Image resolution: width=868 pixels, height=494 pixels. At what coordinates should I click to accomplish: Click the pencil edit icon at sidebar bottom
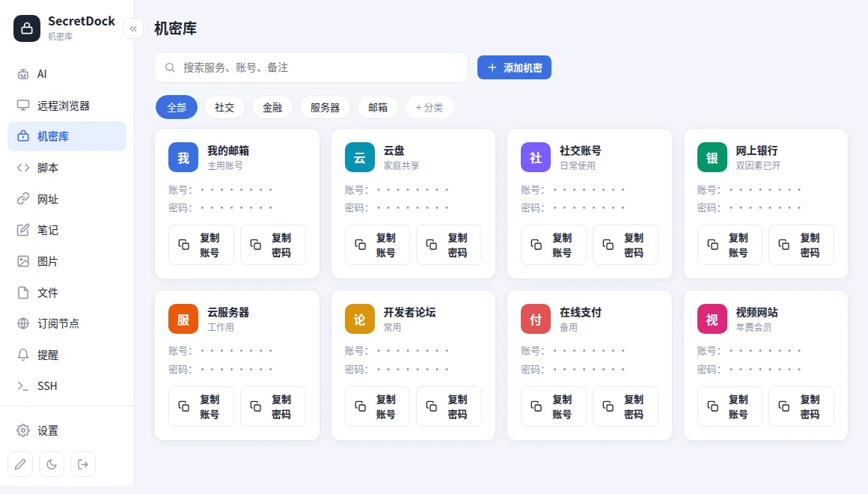pyautogui.click(x=20, y=464)
